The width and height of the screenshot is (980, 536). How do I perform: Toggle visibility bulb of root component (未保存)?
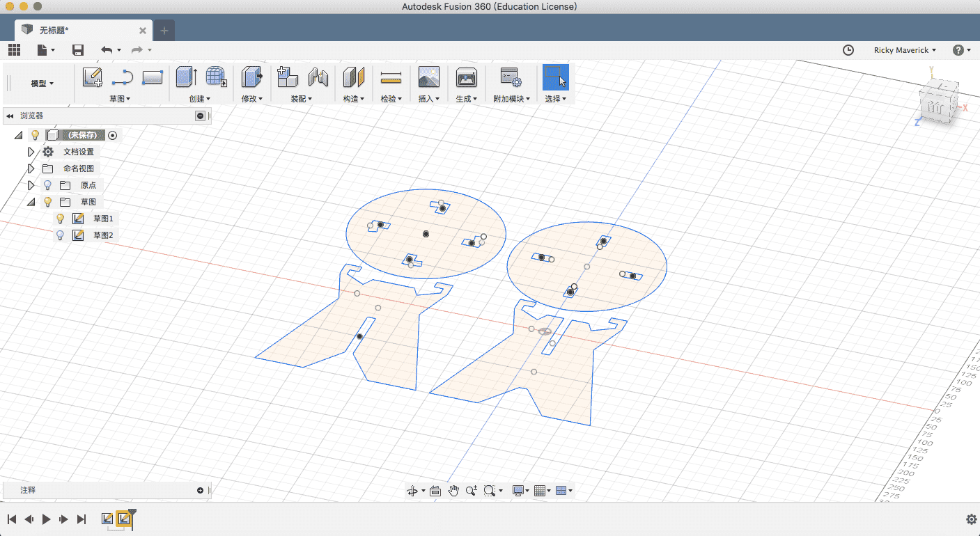click(35, 135)
